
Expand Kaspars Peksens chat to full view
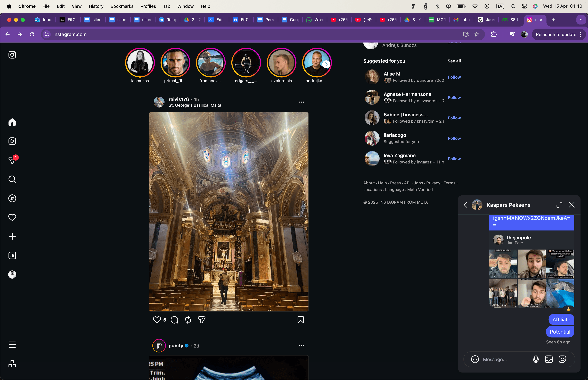(559, 205)
